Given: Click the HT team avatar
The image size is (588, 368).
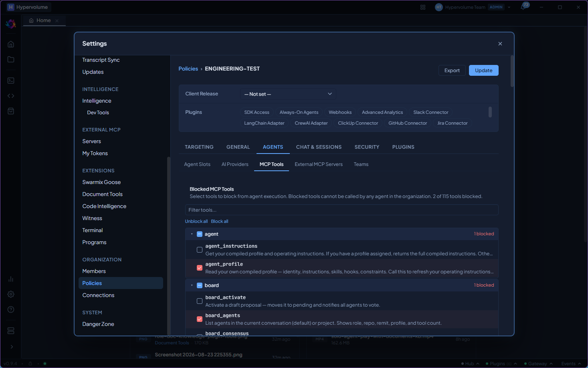Looking at the screenshot, I should click(x=439, y=7).
